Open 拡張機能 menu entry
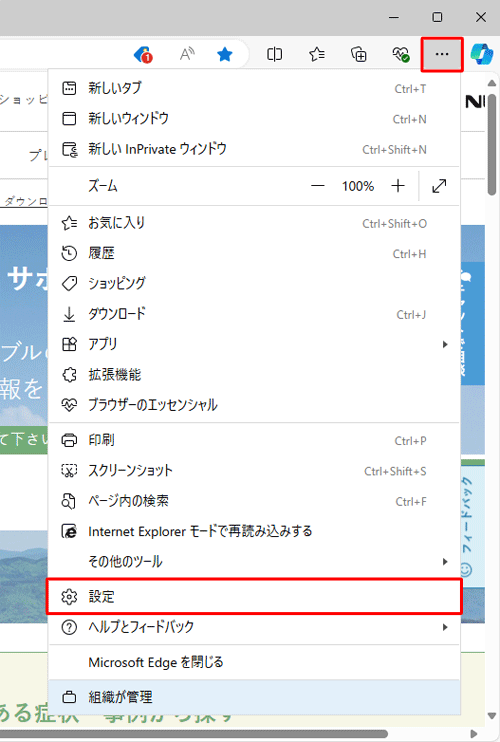 click(x=254, y=375)
